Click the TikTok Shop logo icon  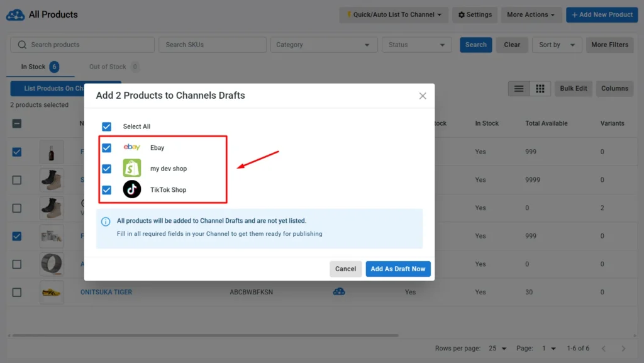[x=132, y=189]
